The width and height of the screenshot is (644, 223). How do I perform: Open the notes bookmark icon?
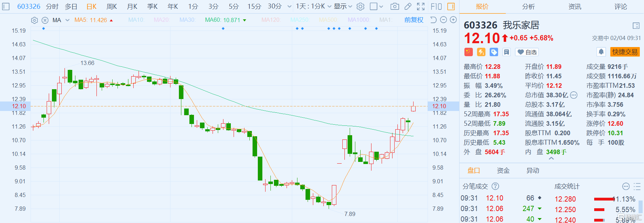coord(507,52)
